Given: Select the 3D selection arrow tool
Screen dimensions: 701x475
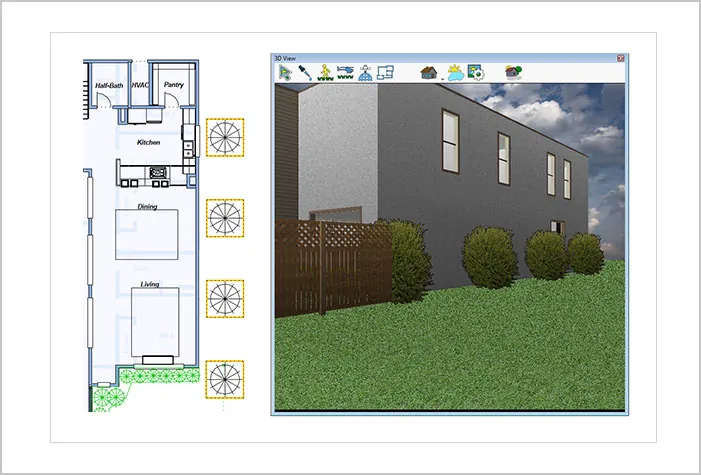Looking at the screenshot, I should (285, 72).
